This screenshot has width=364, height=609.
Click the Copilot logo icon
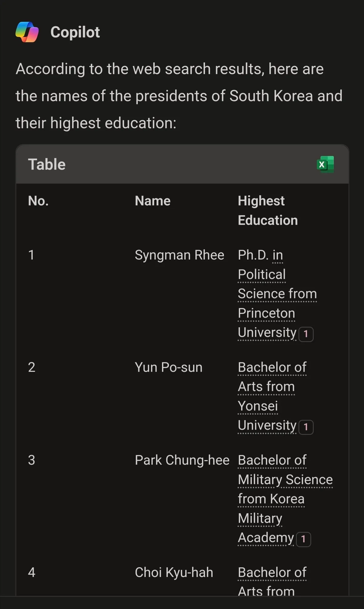(27, 32)
